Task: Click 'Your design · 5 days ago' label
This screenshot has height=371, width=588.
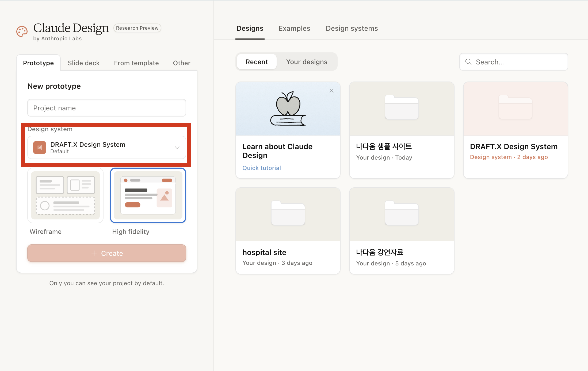Action: (x=391, y=264)
